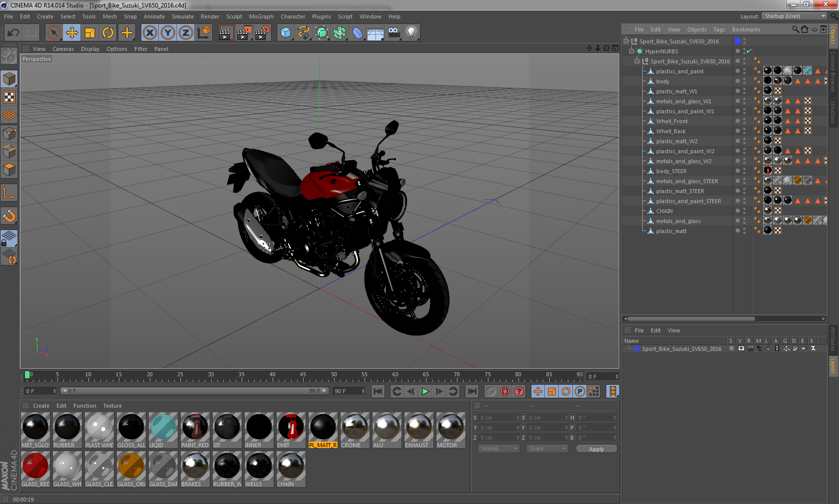Click Render Active View clapperboard
The image size is (839, 504).
tap(226, 33)
